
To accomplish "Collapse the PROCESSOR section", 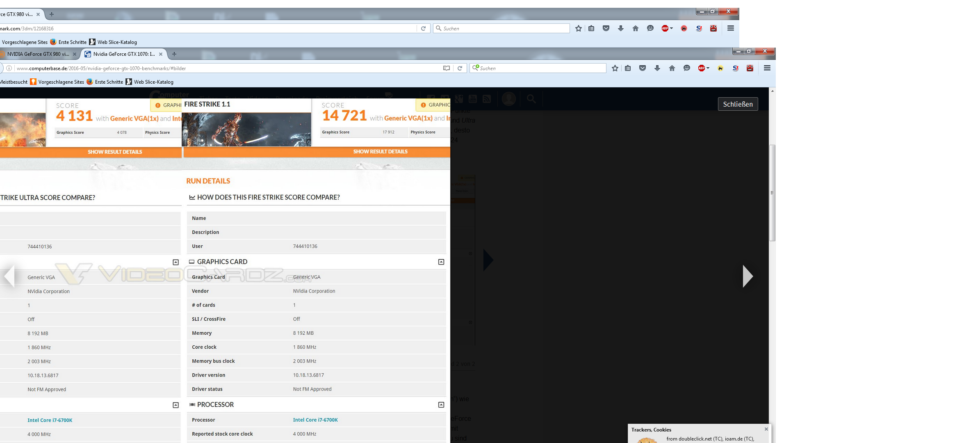I will point(441,405).
